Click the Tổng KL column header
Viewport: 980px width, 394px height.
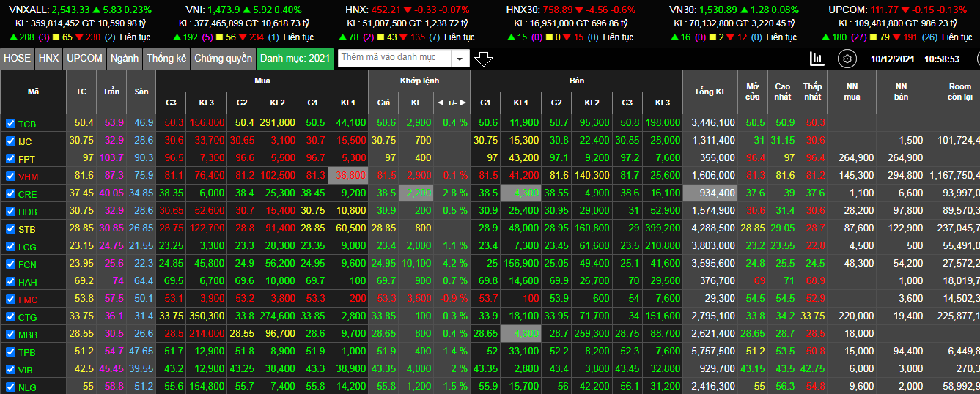tap(710, 92)
